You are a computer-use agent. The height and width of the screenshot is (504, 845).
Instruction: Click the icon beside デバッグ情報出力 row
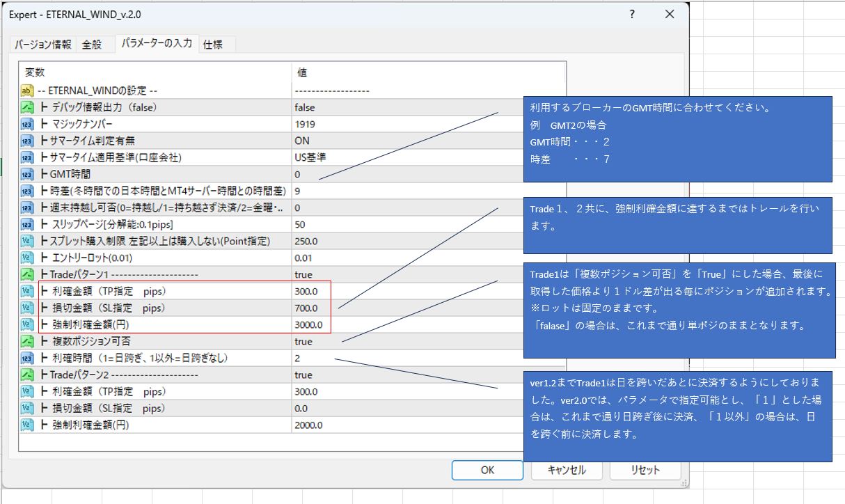click(x=27, y=107)
